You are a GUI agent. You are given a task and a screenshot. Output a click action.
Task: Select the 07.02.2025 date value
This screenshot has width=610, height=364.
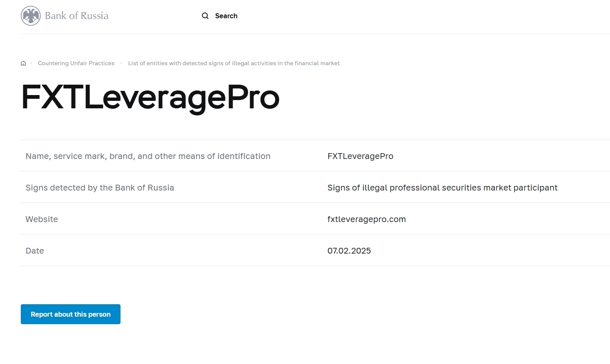349,251
